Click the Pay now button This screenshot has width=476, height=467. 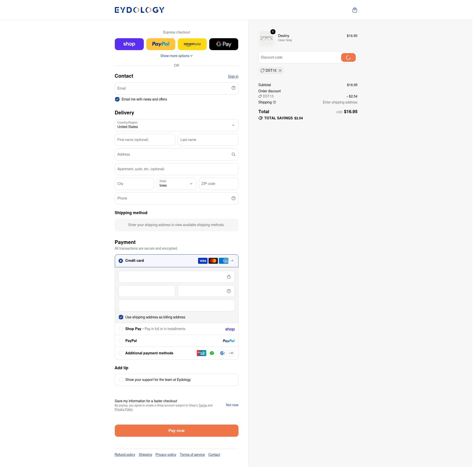[177, 431]
